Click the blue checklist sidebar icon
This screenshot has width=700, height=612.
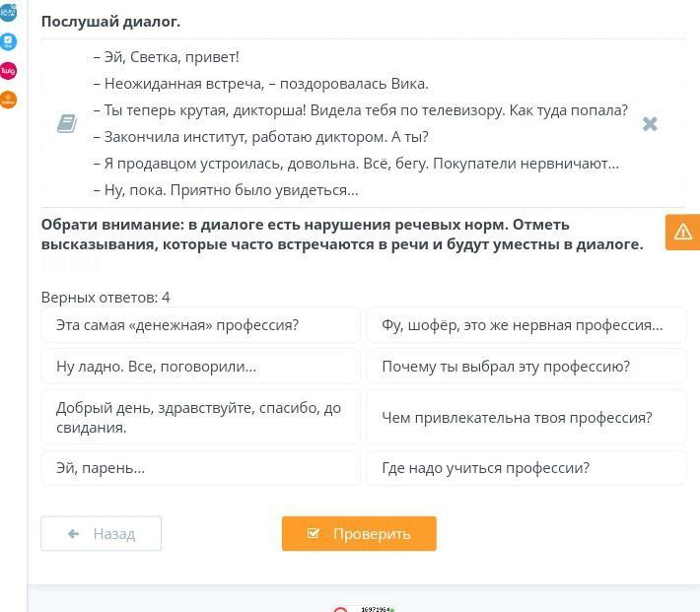pos(8,41)
